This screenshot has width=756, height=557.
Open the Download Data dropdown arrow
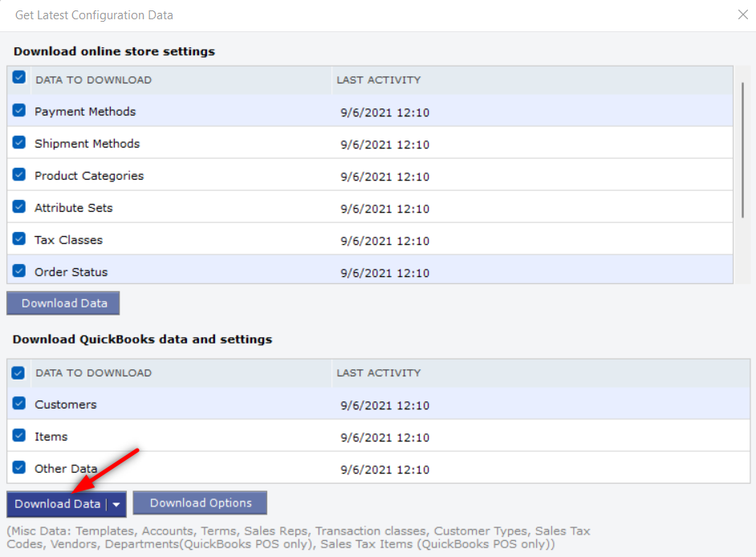(x=116, y=505)
